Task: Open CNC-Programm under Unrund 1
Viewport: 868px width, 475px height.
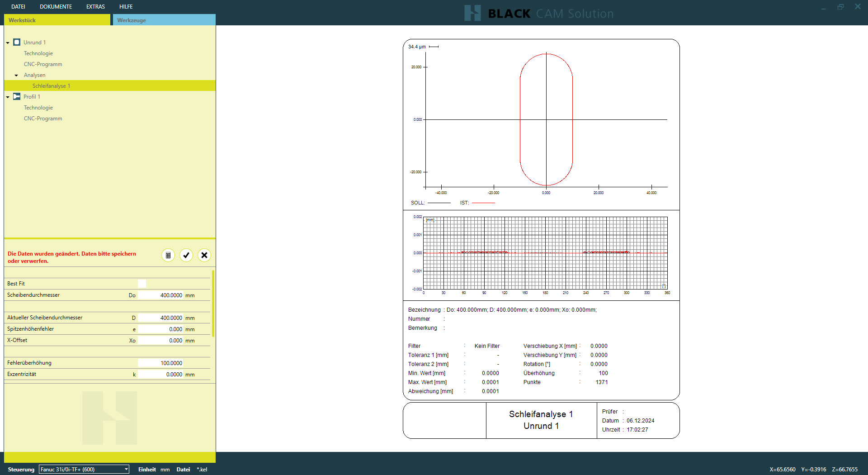Action: [43, 64]
